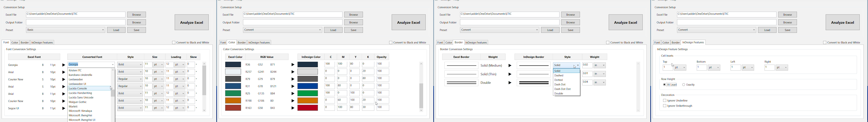Click the arrow beside the R198 G106 B0 color
The height and width of the screenshot is (122, 868).
tap(293, 101)
